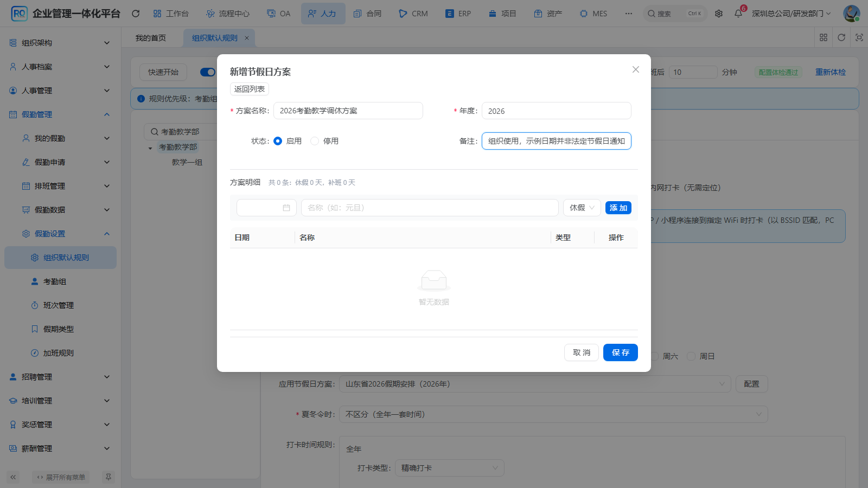Select the 停用 status radio
The width and height of the screenshot is (868, 488).
point(315,141)
